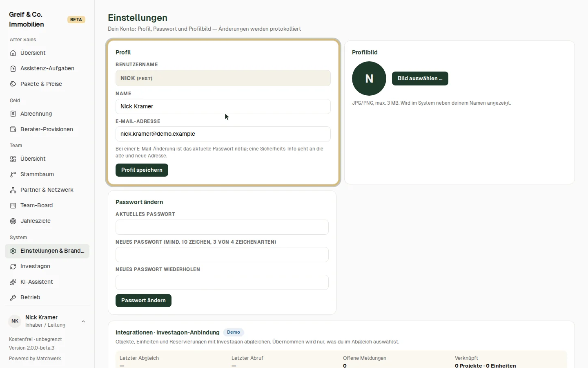The width and height of the screenshot is (588, 368).
Task: Click the Name input field
Action: point(223,107)
